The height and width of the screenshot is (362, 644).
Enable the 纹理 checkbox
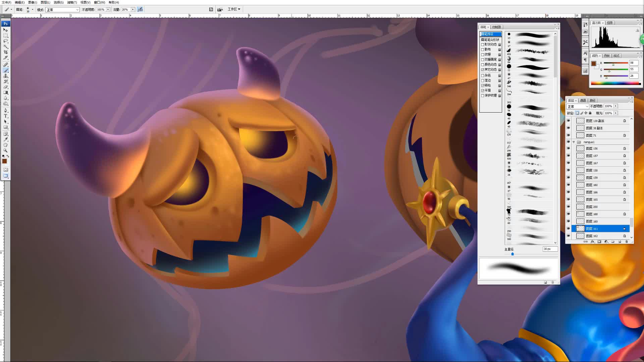coord(483,55)
